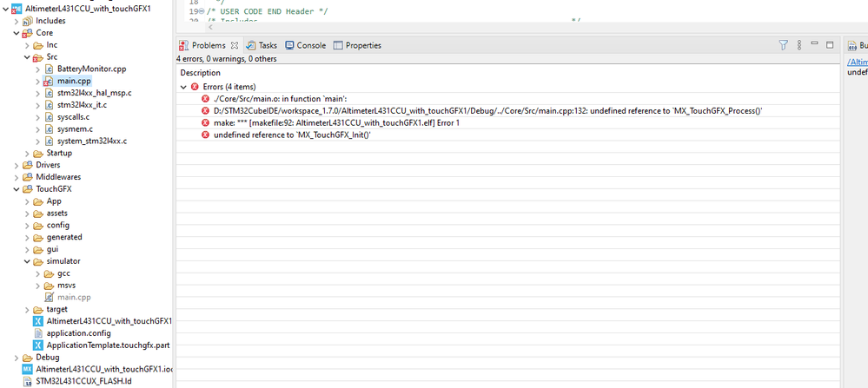Image resolution: width=868 pixels, height=388 pixels.
Task: Click the Src folder icon with error badge
Action: pyautogui.click(x=37, y=57)
